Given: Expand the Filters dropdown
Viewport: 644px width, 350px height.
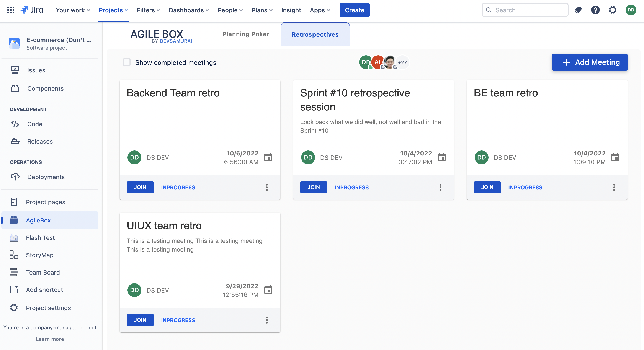Looking at the screenshot, I should pos(148,10).
